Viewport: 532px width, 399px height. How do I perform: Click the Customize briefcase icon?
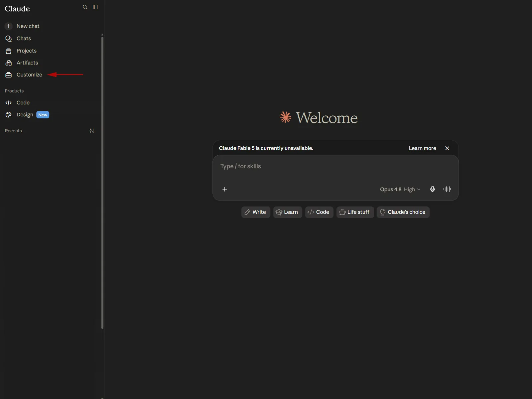(x=9, y=75)
